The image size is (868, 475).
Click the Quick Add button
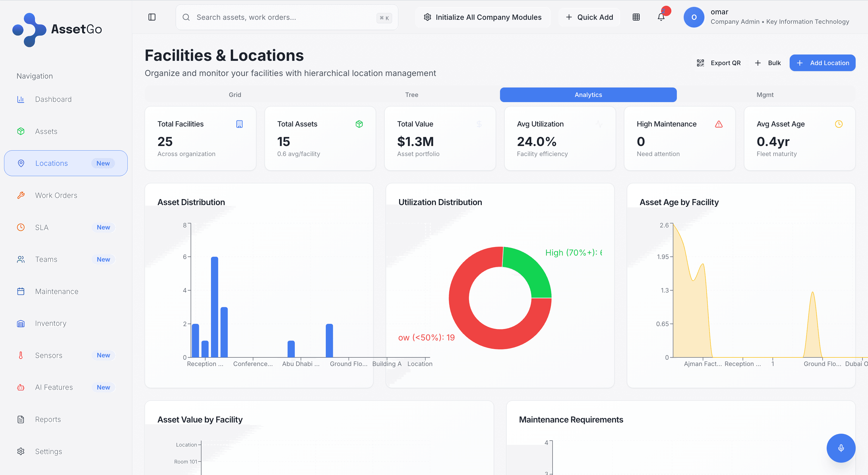click(589, 17)
